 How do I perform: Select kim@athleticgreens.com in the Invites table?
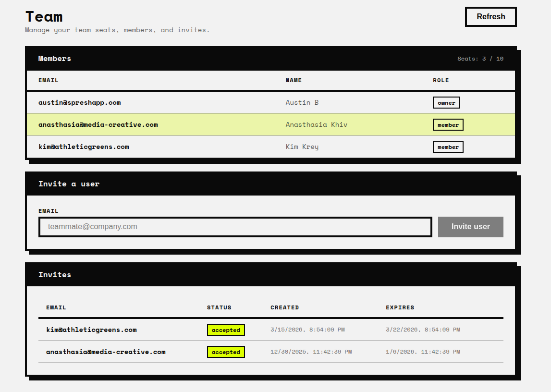click(91, 330)
